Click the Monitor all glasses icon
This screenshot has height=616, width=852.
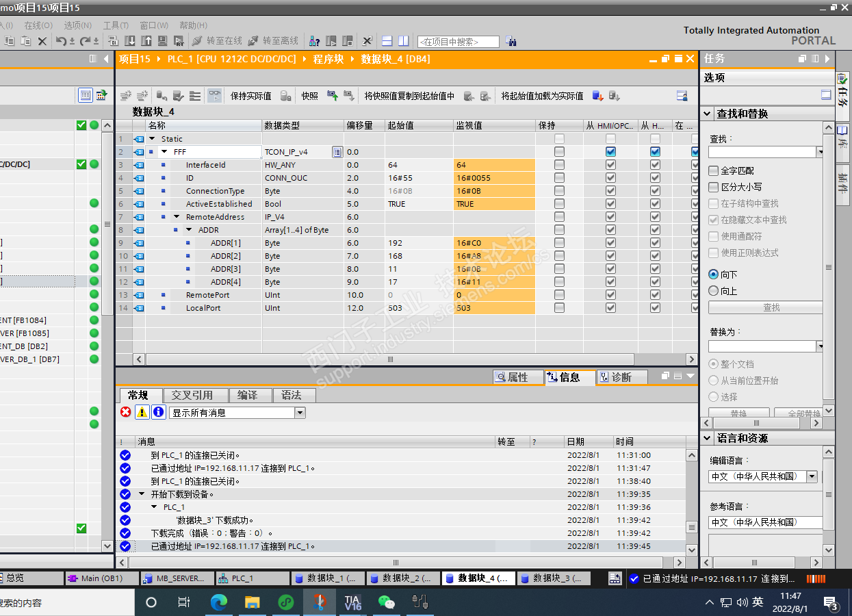point(214,96)
